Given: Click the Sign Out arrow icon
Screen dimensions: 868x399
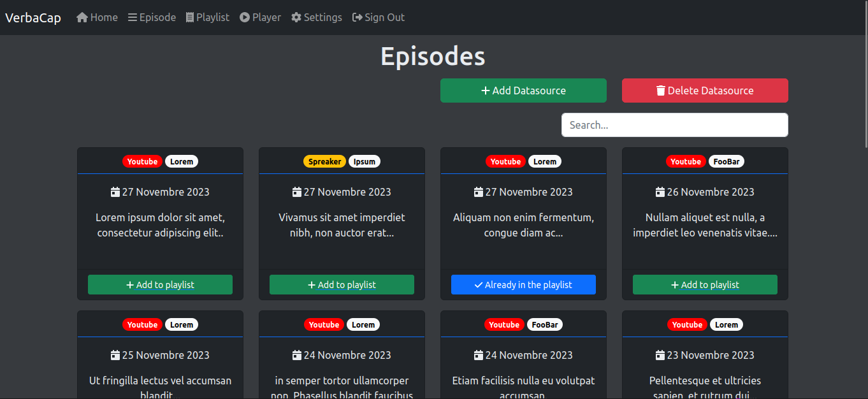Looking at the screenshot, I should (x=358, y=17).
